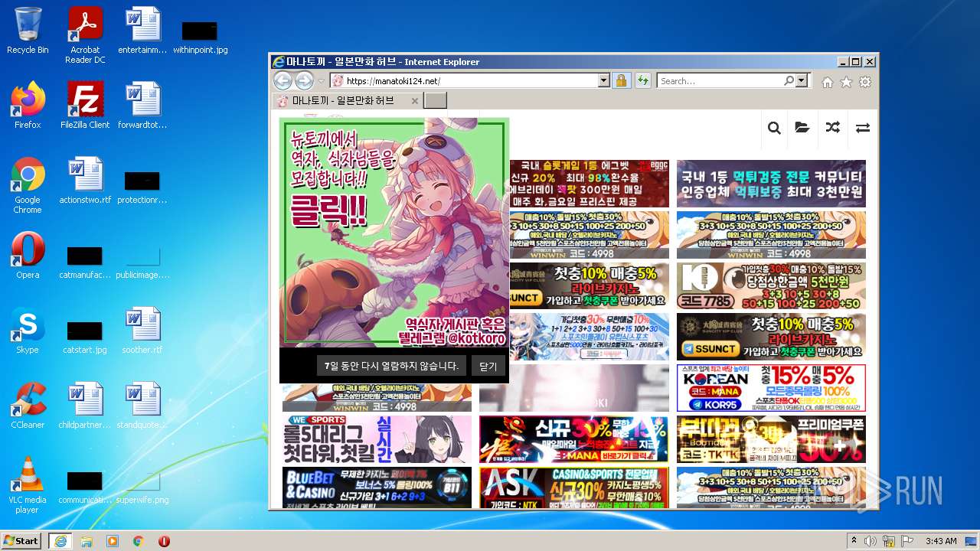Click the taskbar clock showing 3:43 AM

941,541
